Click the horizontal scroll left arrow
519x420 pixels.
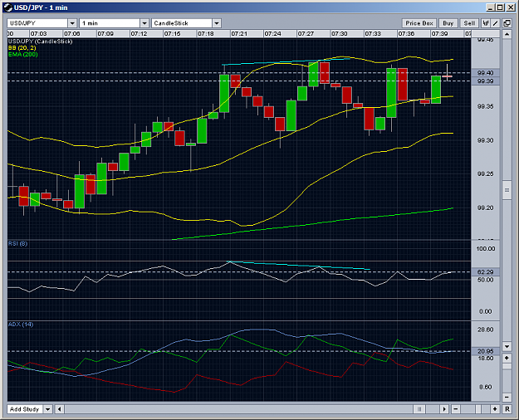(59, 409)
